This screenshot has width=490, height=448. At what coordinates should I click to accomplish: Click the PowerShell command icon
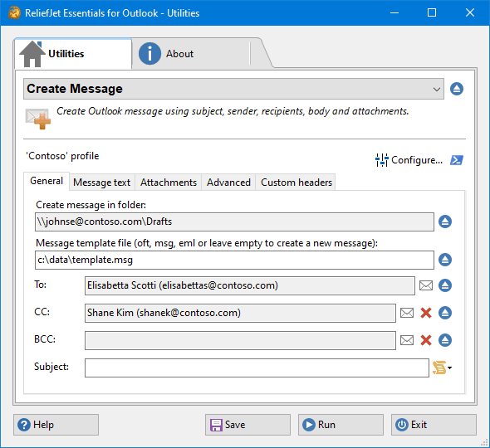(457, 160)
